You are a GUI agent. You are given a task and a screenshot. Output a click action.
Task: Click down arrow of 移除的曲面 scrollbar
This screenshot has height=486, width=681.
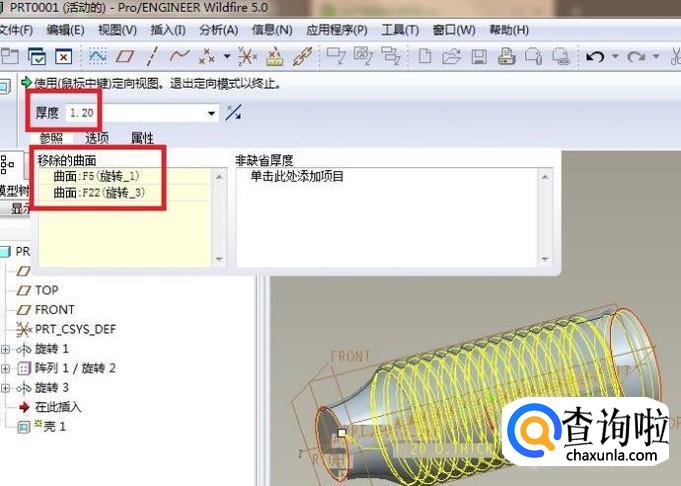[219, 259]
